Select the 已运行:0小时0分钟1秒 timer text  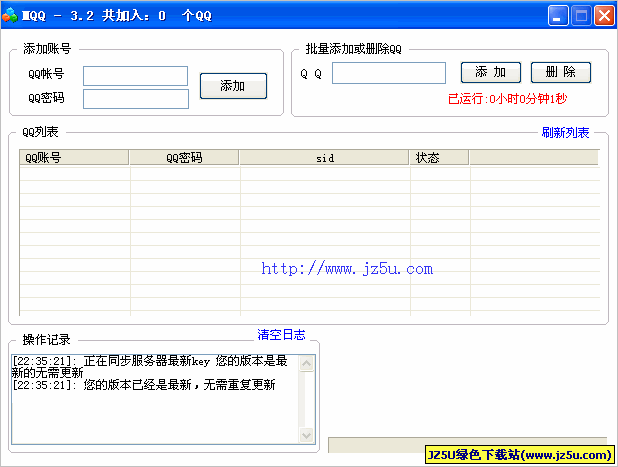pos(507,99)
